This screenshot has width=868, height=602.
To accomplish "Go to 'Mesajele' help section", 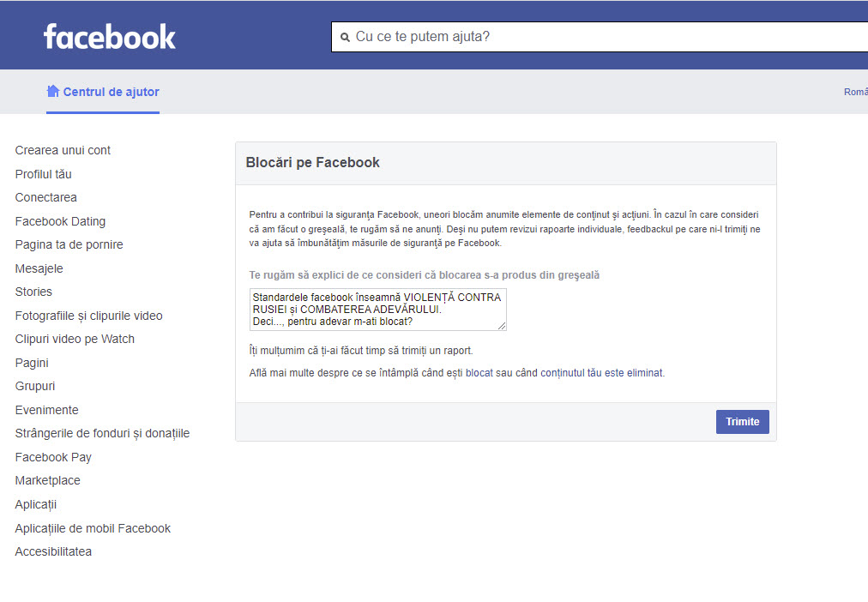I will [39, 268].
